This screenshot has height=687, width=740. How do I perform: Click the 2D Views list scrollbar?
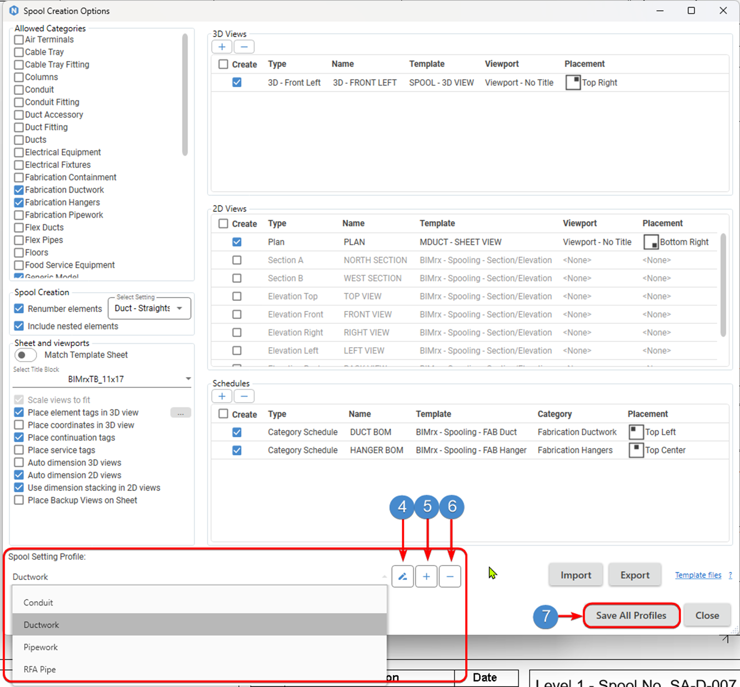point(723,285)
